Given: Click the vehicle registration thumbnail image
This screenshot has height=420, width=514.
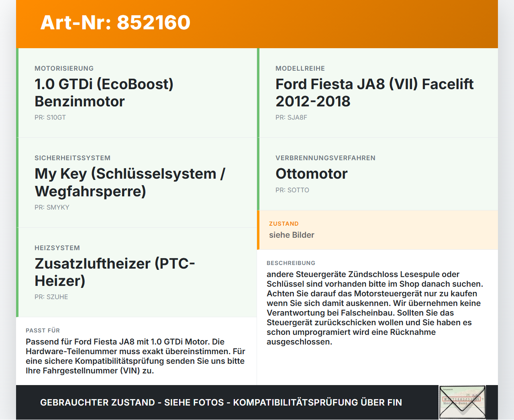Looking at the screenshot, I should point(463,402).
